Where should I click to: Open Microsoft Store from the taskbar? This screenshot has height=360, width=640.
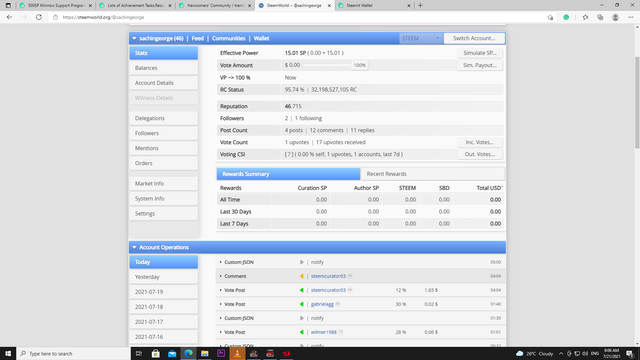point(156,353)
